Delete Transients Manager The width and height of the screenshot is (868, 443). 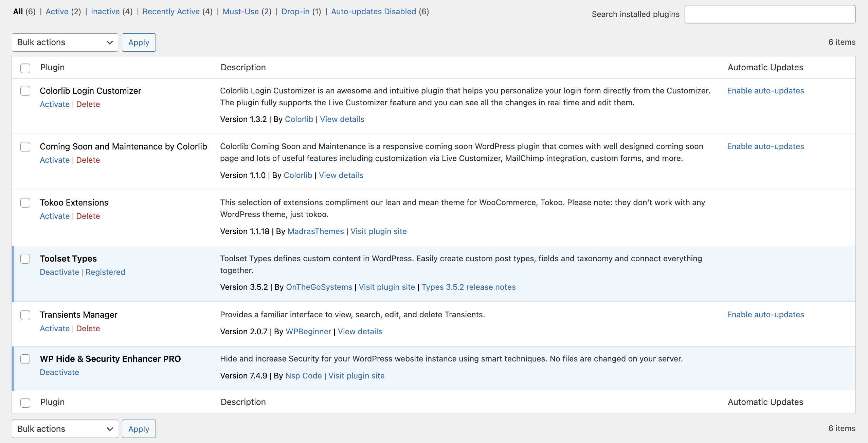pos(88,329)
